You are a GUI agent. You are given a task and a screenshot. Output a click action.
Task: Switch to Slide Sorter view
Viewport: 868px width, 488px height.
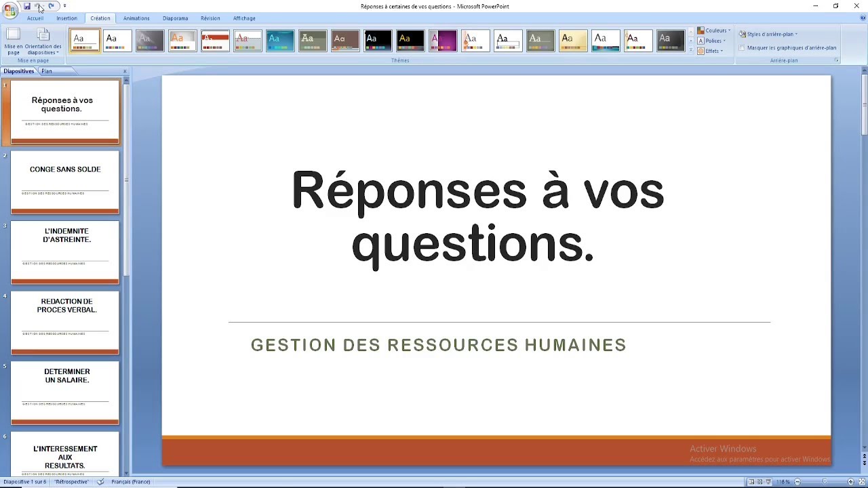point(760,482)
